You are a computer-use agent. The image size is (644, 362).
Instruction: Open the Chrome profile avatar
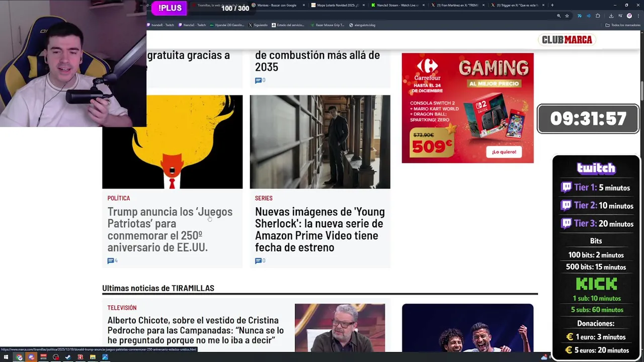[629, 16]
